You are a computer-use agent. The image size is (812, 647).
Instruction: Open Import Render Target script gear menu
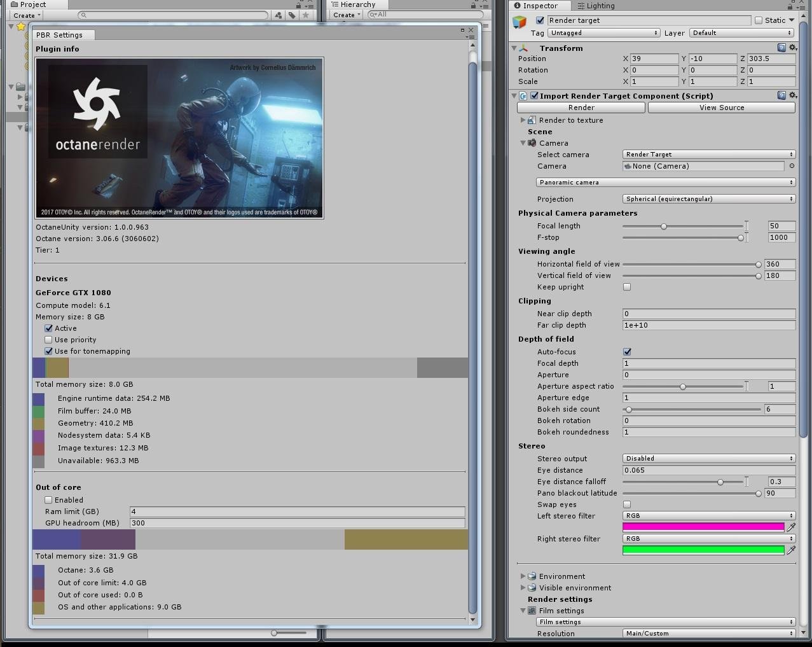click(x=793, y=95)
